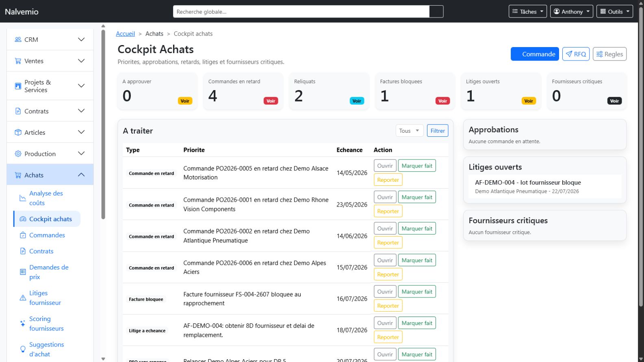This screenshot has height=362, width=644.
Task: Open the Anthony account dropdown arrow
Action: coord(588,11)
